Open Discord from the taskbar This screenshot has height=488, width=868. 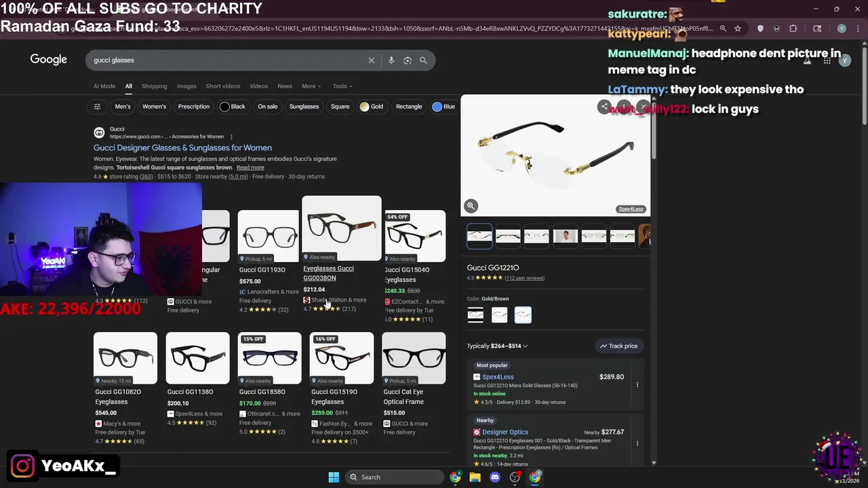click(x=495, y=477)
